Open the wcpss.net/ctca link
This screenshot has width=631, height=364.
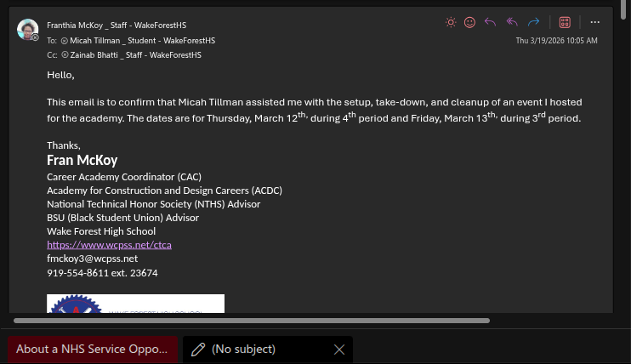point(109,245)
